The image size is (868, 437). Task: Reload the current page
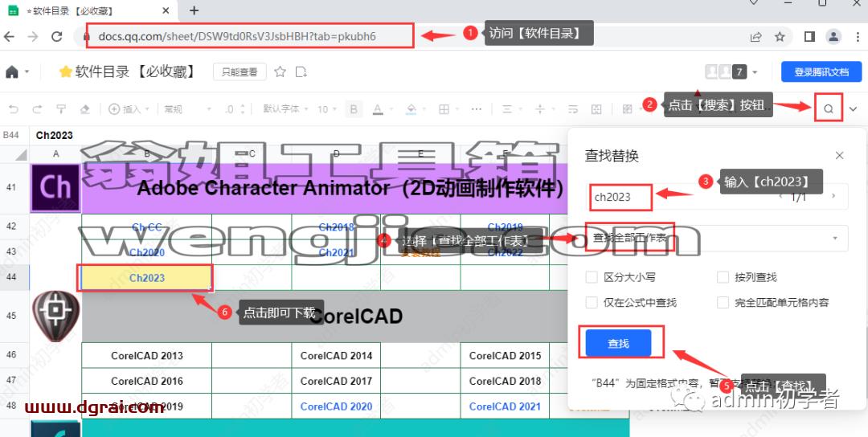56,36
